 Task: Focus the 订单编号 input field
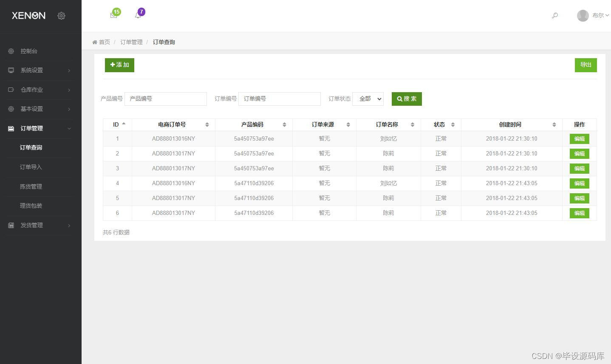point(280,99)
